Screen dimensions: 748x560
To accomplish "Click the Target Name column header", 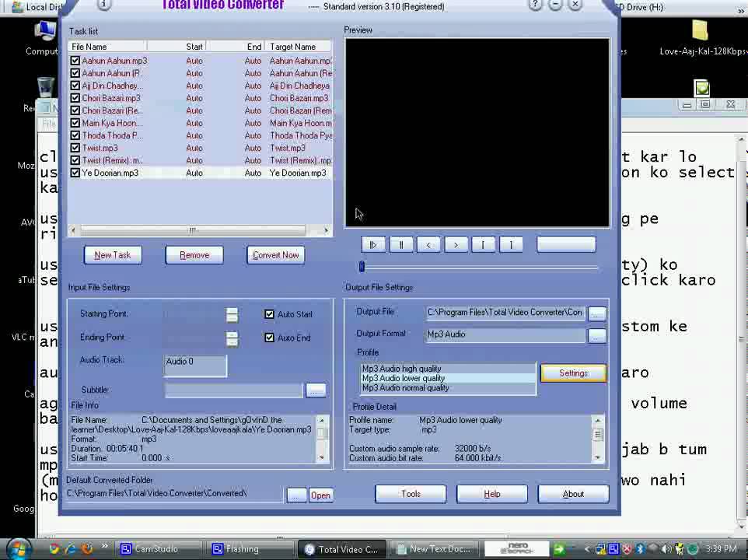I will tap(298, 47).
